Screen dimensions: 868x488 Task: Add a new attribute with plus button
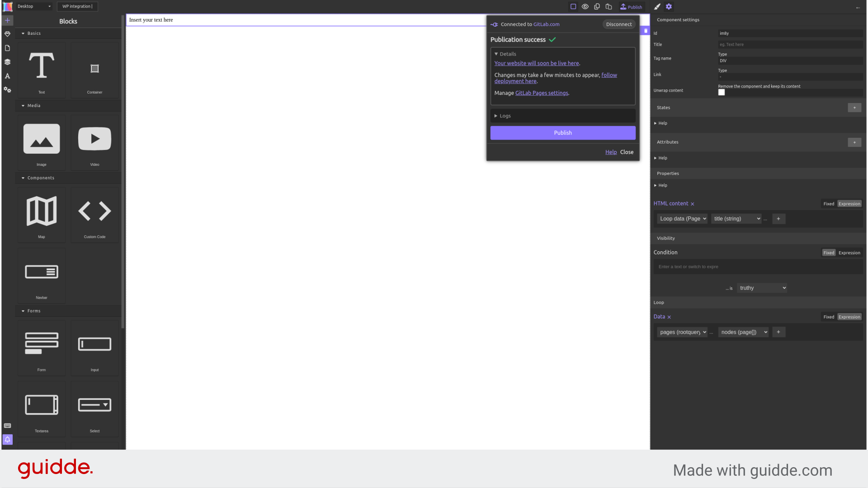pos(854,142)
